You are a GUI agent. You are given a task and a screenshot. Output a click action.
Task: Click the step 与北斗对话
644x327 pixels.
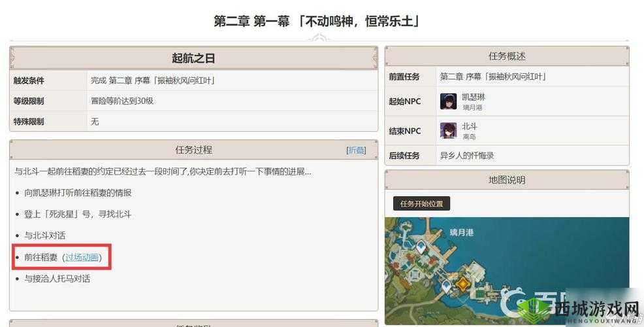pos(45,235)
